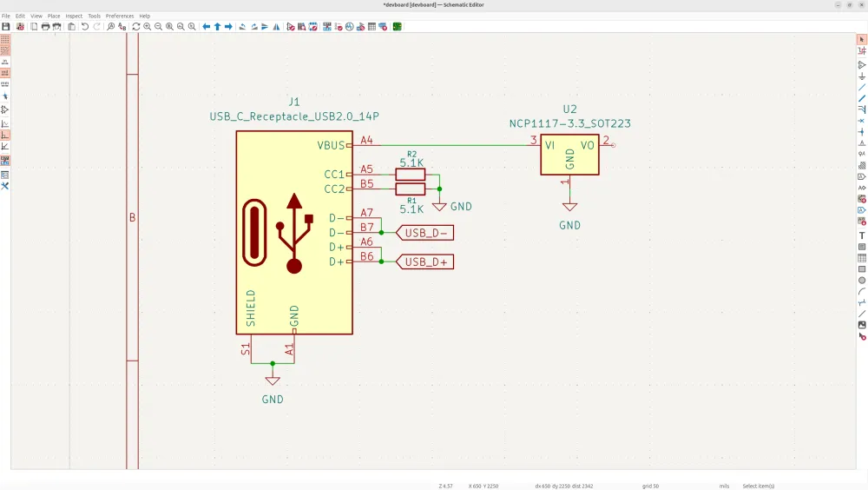This screenshot has height=490, width=868.
Task: Toggle grid display on the canvas
Action: click(5, 39)
